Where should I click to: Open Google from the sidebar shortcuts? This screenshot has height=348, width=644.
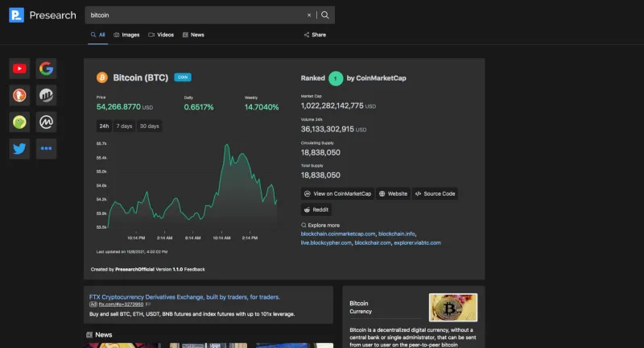point(46,68)
